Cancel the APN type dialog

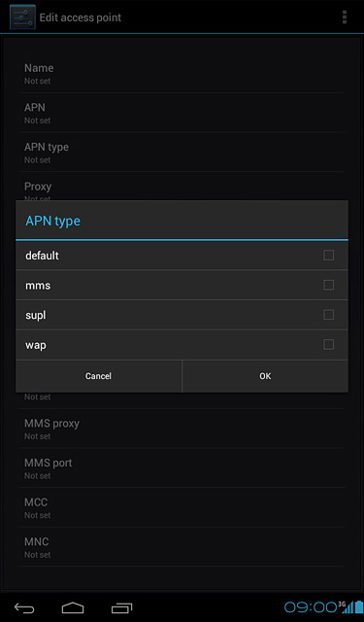coord(99,376)
